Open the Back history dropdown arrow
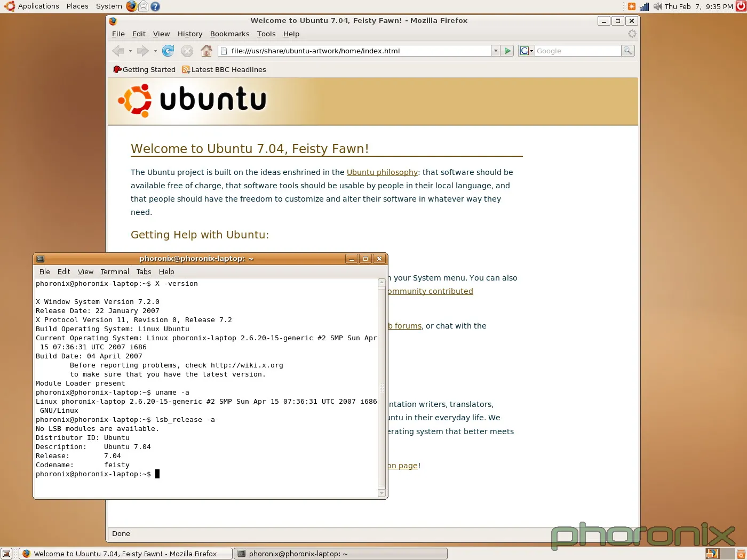This screenshot has width=747, height=560. click(x=130, y=51)
